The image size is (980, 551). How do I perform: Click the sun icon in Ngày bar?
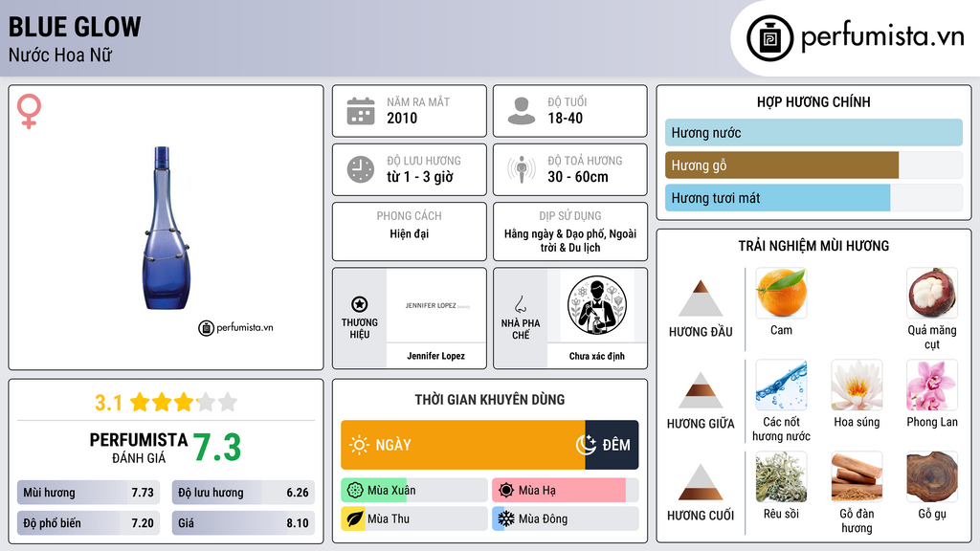(x=360, y=445)
